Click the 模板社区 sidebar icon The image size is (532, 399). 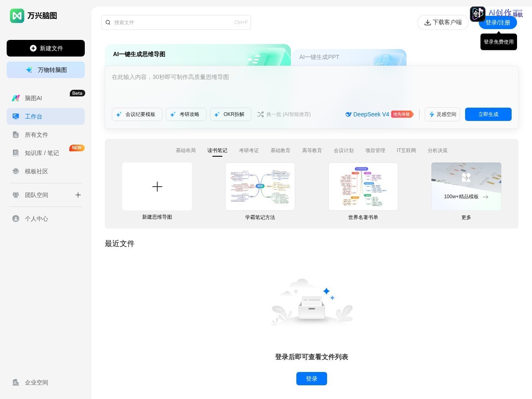click(x=16, y=171)
